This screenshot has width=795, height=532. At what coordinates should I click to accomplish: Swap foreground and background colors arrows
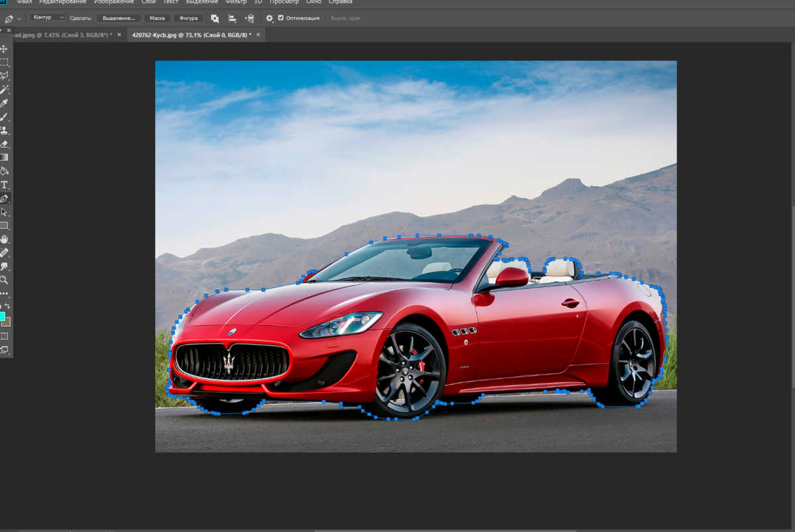tap(8, 305)
